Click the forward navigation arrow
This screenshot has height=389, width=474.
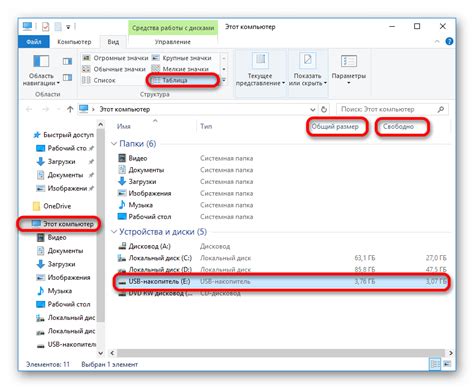coord(46,109)
